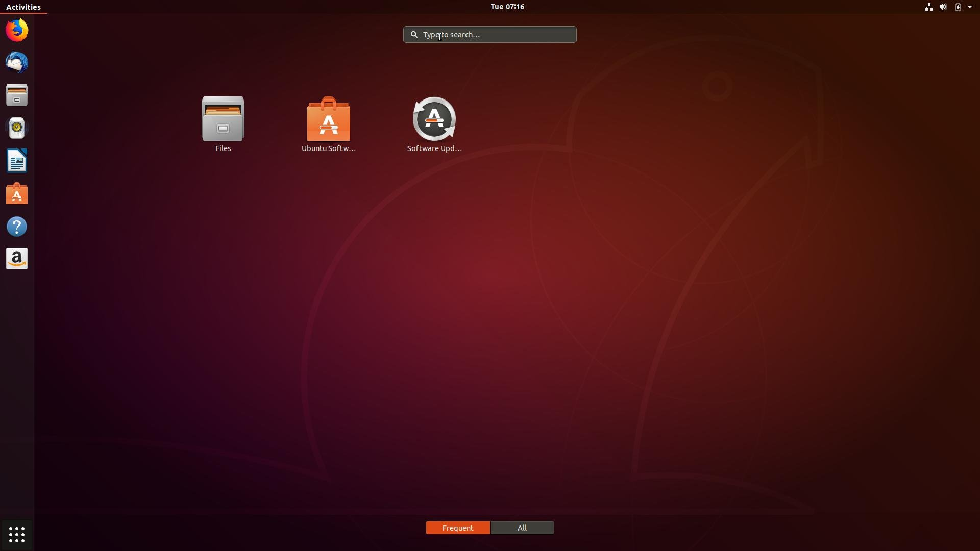Click the volume icon in top bar

pos(943,7)
